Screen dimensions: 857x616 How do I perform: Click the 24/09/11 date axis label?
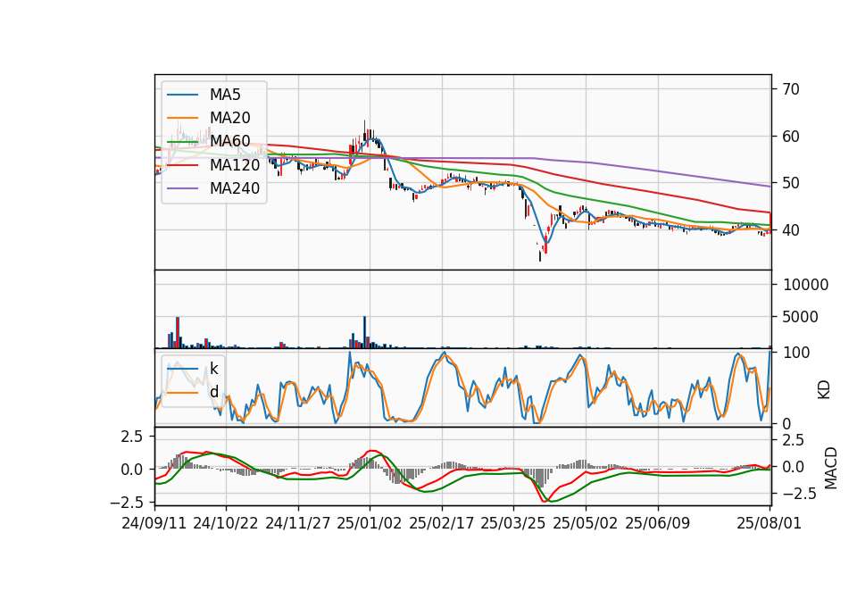click(x=154, y=523)
